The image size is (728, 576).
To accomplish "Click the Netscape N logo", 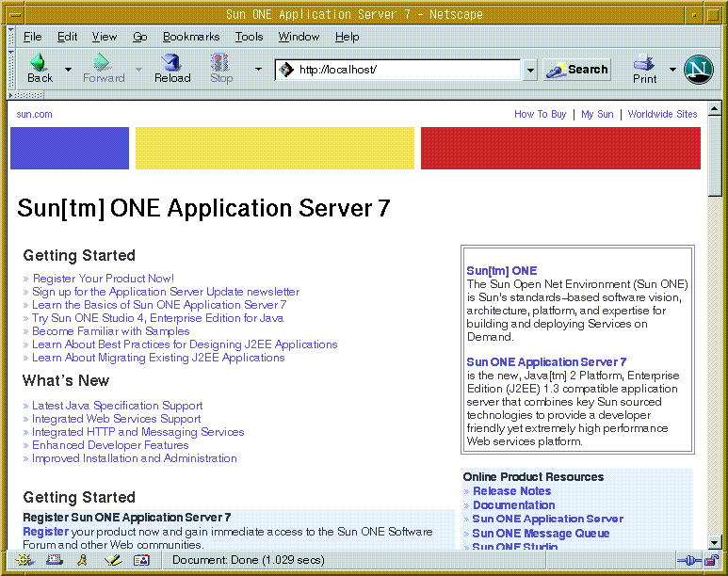I will pos(698,69).
